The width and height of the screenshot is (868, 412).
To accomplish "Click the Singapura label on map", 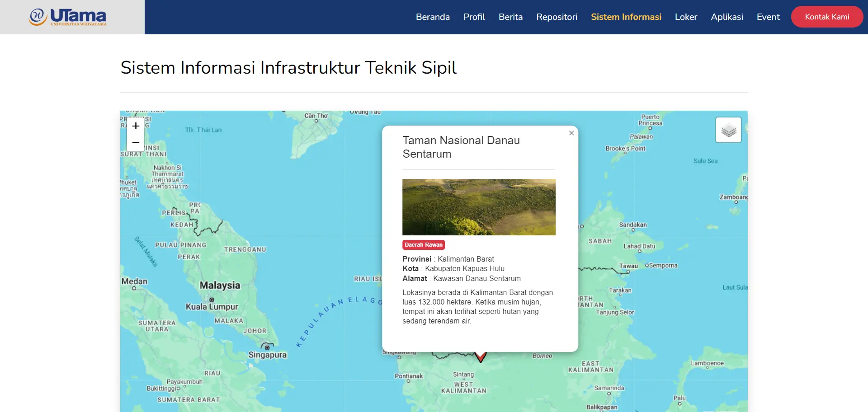I will (267, 355).
